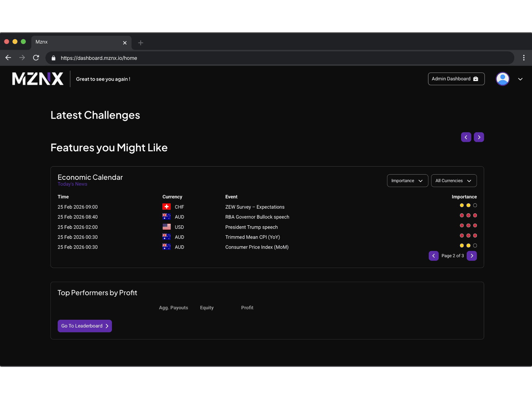
Task: Click the next arrow for Latest Challenges carousel
Action: [479, 137]
